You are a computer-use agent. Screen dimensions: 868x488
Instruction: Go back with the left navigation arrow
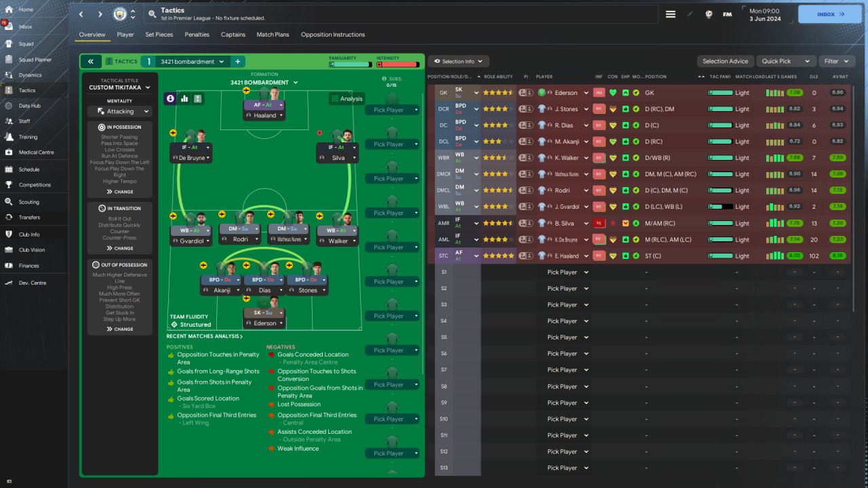point(81,14)
